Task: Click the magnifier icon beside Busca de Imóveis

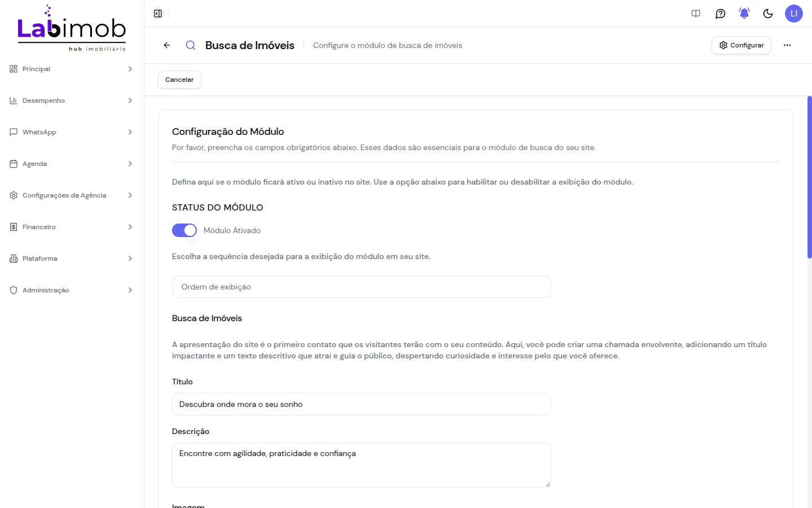Action: point(191,45)
